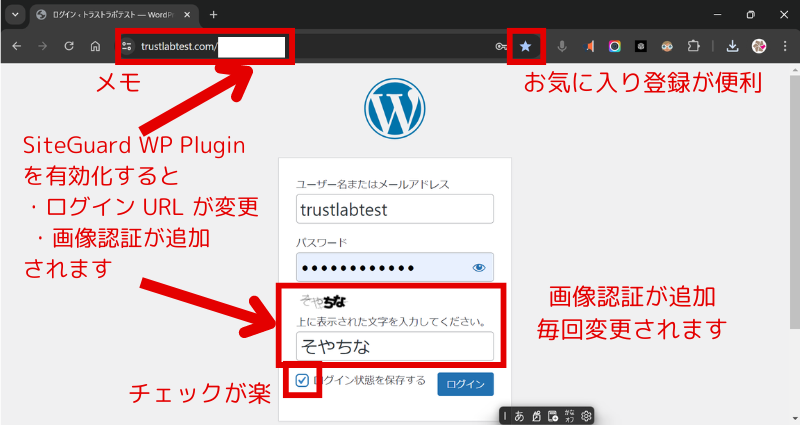The height and width of the screenshot is (425, 800).
Task: Click the IME かな input toggle icon
Action: pos(569,416)
